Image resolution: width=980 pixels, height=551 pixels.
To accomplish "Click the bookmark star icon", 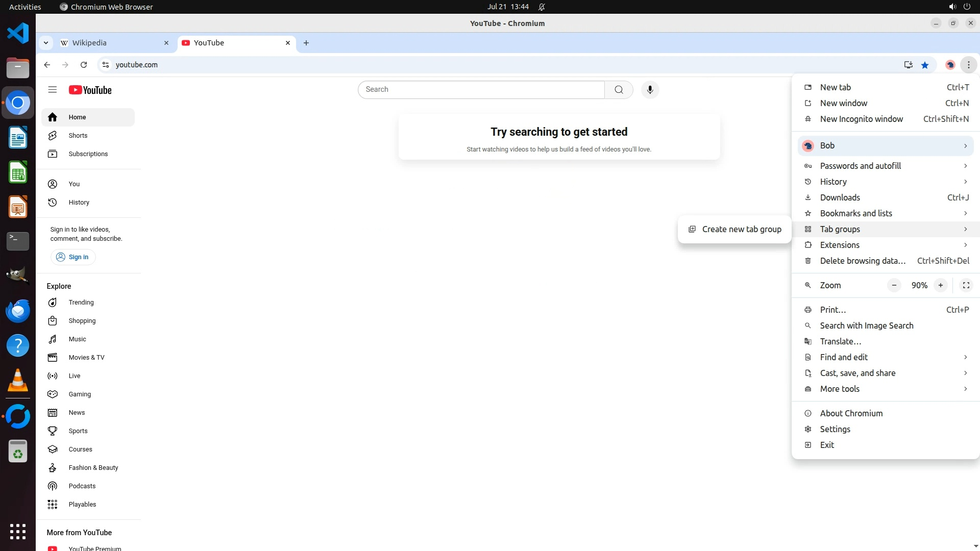I will click(925, 65).
